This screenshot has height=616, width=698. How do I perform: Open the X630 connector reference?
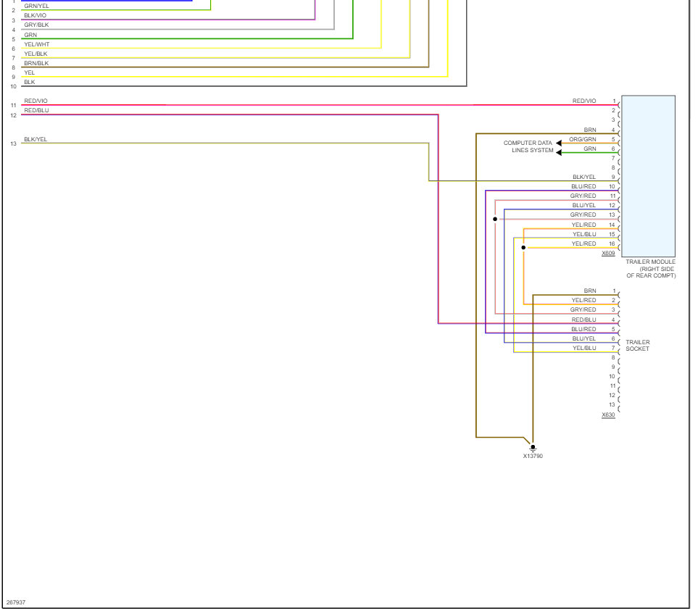[x=608, y=415]
